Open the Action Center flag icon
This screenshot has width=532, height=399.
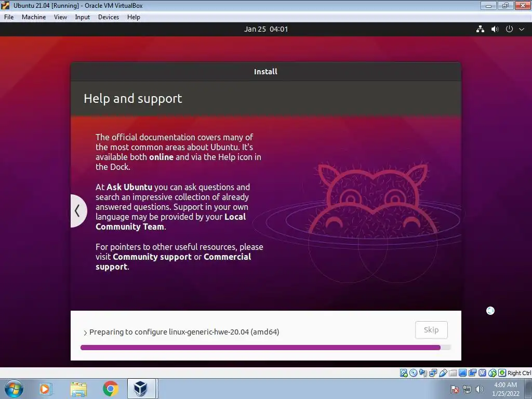pos(455,389)
